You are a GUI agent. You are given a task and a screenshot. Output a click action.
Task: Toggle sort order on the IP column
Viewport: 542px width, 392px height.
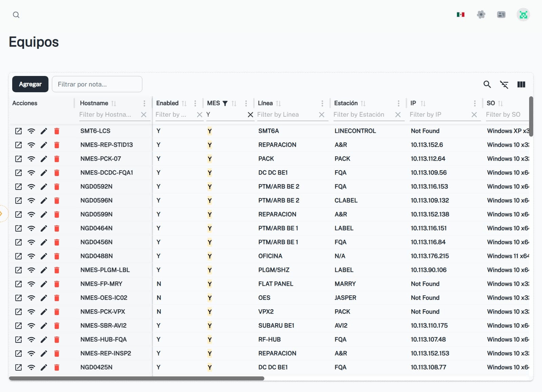pos(423,103)
